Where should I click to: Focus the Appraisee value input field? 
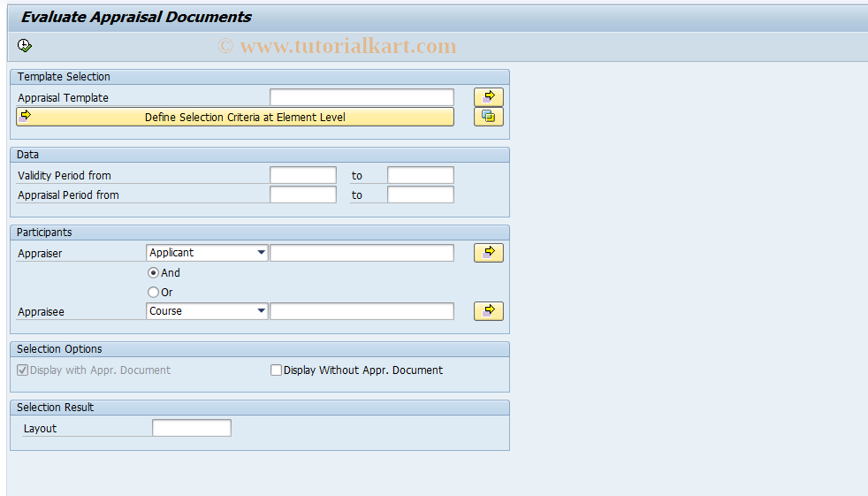tap(362, 311)
